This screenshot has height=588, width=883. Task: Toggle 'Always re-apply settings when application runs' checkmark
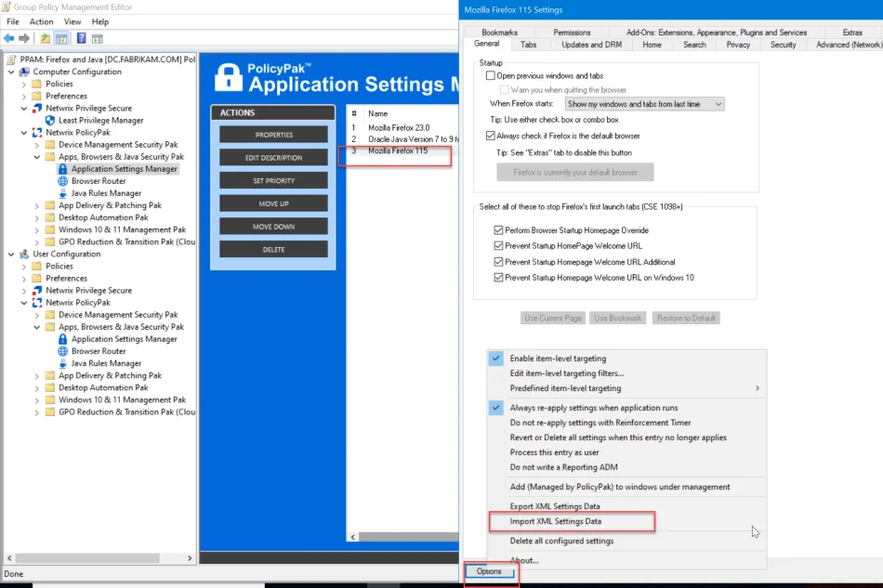pyautogui.click(x=496, y=408)
